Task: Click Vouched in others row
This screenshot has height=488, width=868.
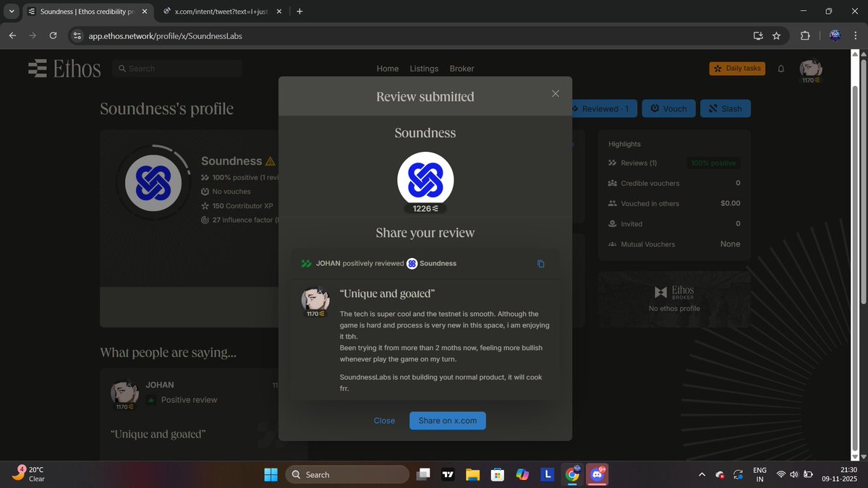Action: coord(674,204)
